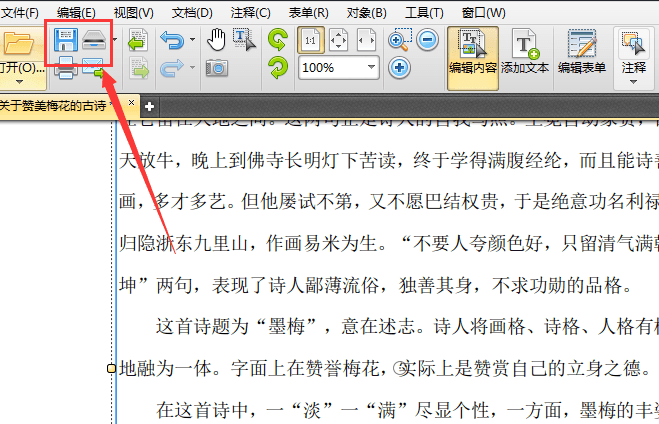Open the 窗口(W) menu
Viewport: 659px width, 424px height.
pos(483,13)
